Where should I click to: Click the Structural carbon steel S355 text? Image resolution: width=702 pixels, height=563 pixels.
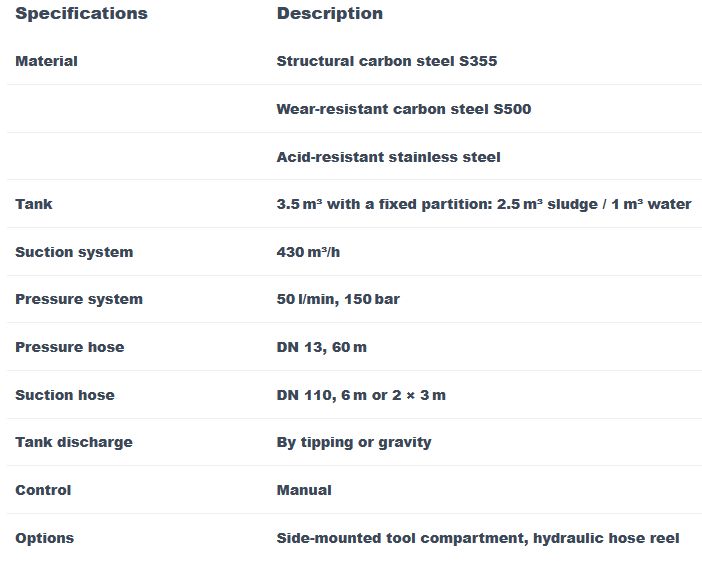point(386,61)
